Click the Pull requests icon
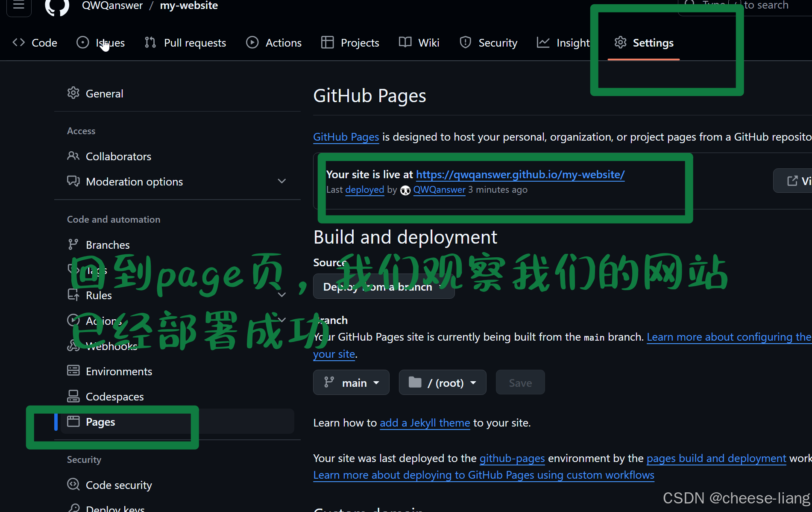This screenshot has height=512, width=812. [x=150, y=42]
